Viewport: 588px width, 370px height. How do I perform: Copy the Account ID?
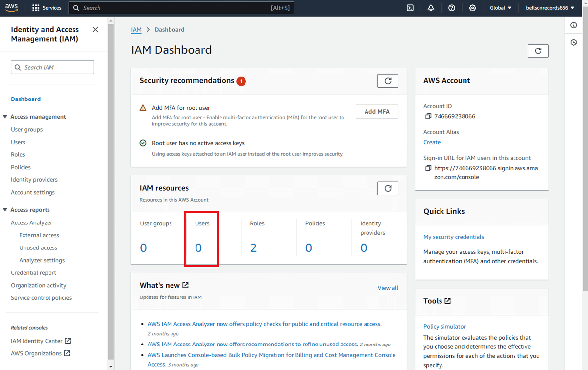point(428,117)
